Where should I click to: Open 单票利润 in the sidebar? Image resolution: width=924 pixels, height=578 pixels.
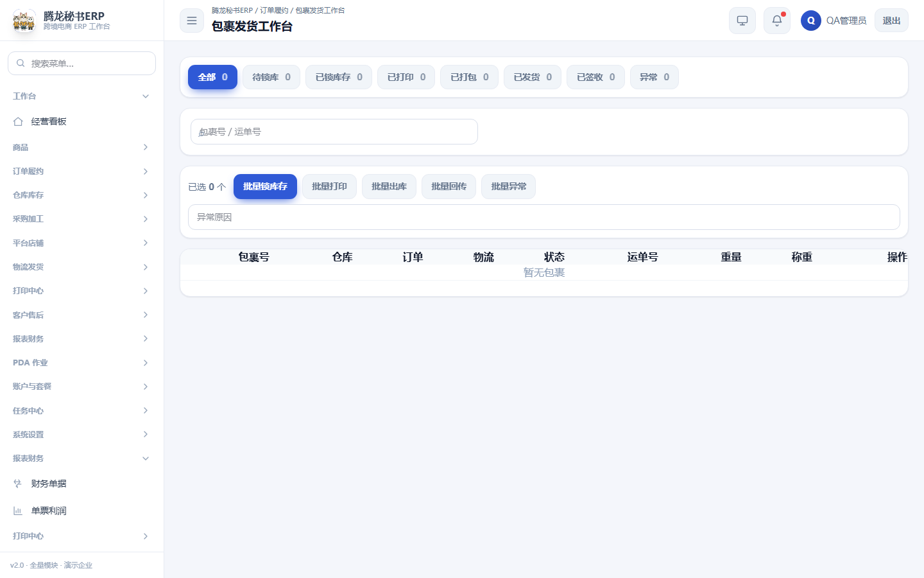coord(81,511)
